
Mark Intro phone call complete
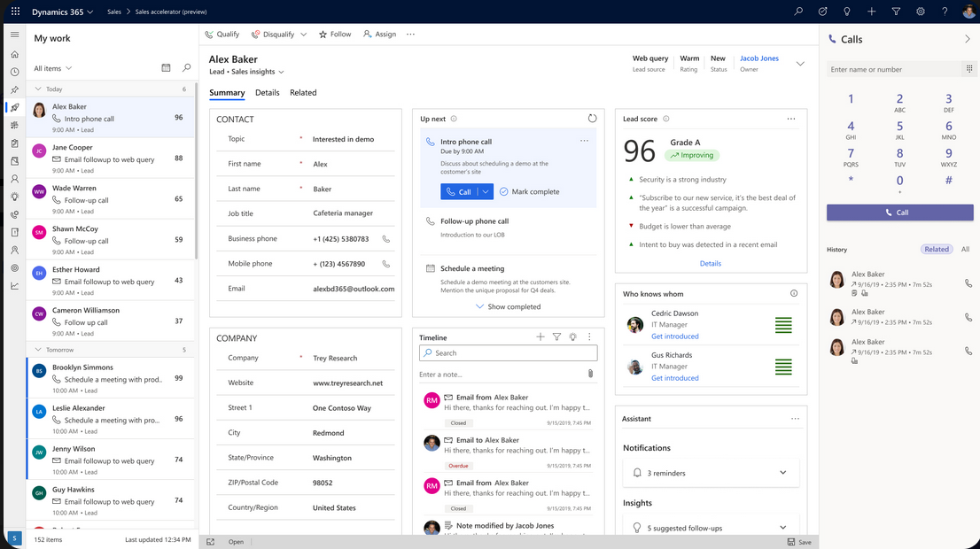529,192
